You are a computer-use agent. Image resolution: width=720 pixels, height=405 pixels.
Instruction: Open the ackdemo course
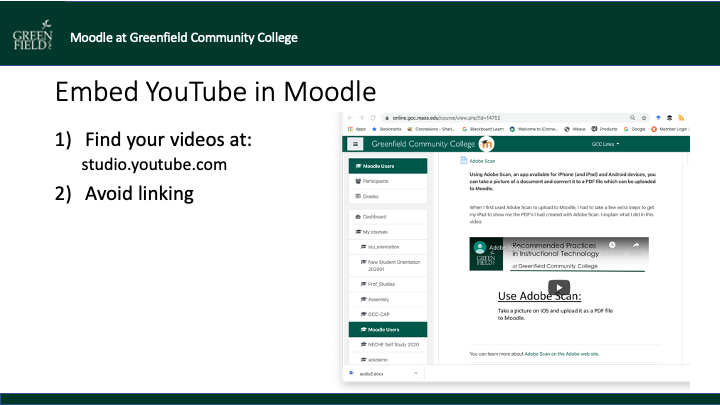388,360
